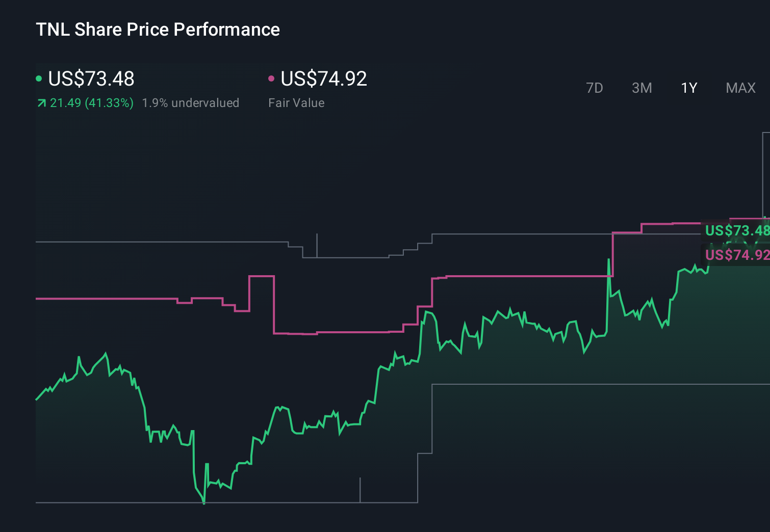Click the pink US$74.92 chart end label
770x532 pixels.
(736, 254)
